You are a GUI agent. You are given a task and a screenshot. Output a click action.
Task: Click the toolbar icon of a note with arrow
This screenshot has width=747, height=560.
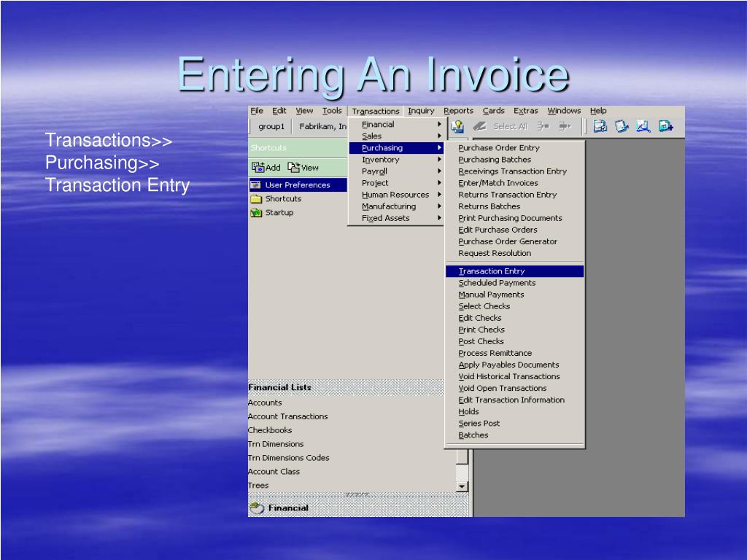pos(622,126)
